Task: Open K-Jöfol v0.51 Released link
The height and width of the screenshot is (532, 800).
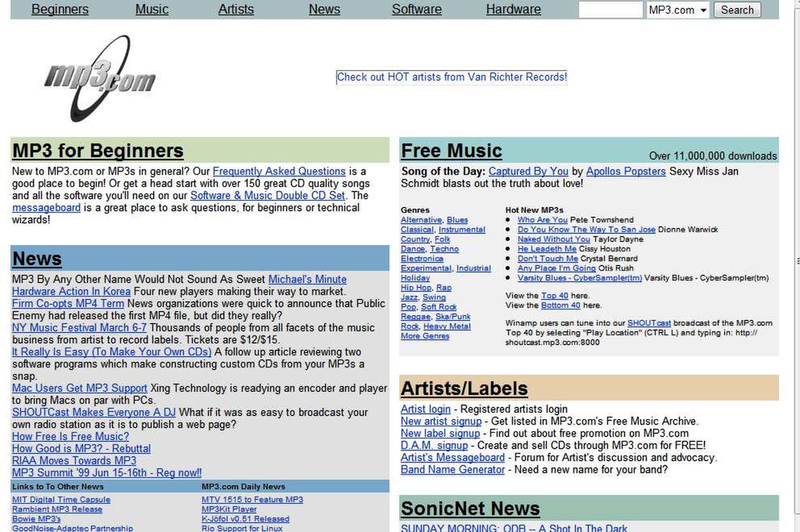Action: click(245, 519)
